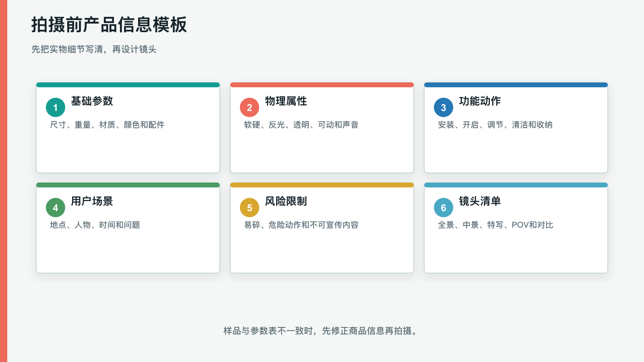
Task: Click the 功能动作 card heading
Action: click(x=480, y=101)
